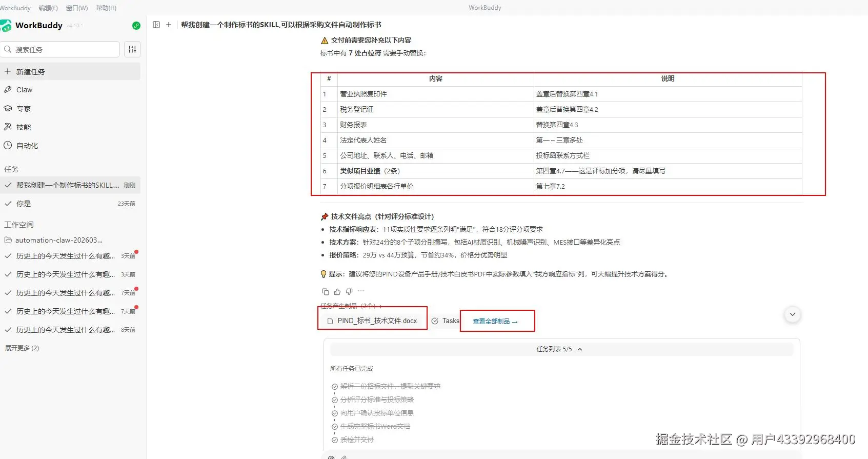Click the thumbs down icon under the response

pyautogui.click(x=349, y=292)
